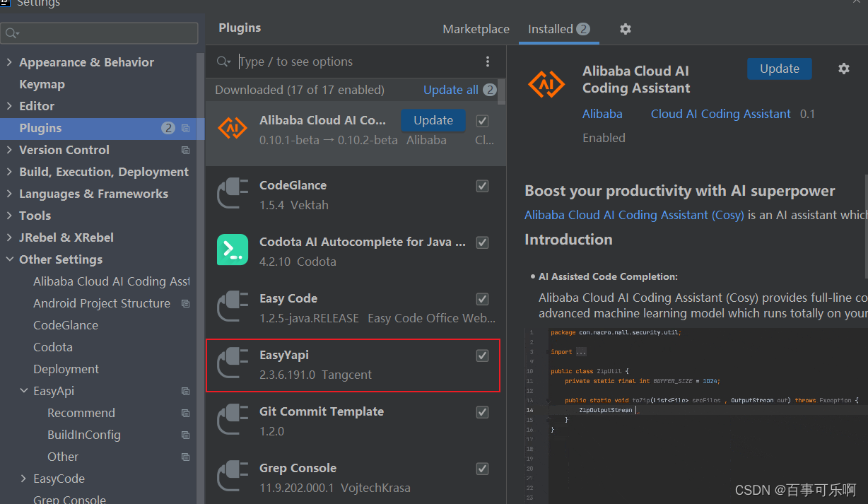Image resolution: width=868 pixels, height=504 pixels.
Task: Expand the Editor settings group
Action: pyautogui.click(x=9, y=106)
